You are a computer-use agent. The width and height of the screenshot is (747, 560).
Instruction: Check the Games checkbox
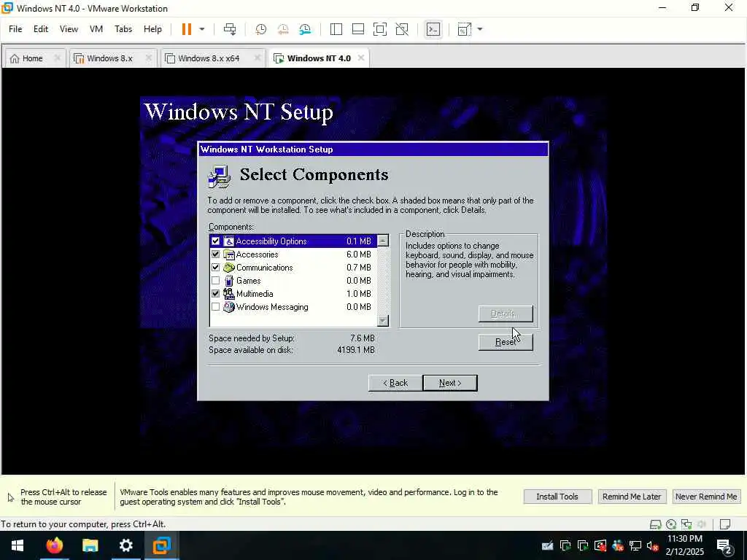point(215,281)
